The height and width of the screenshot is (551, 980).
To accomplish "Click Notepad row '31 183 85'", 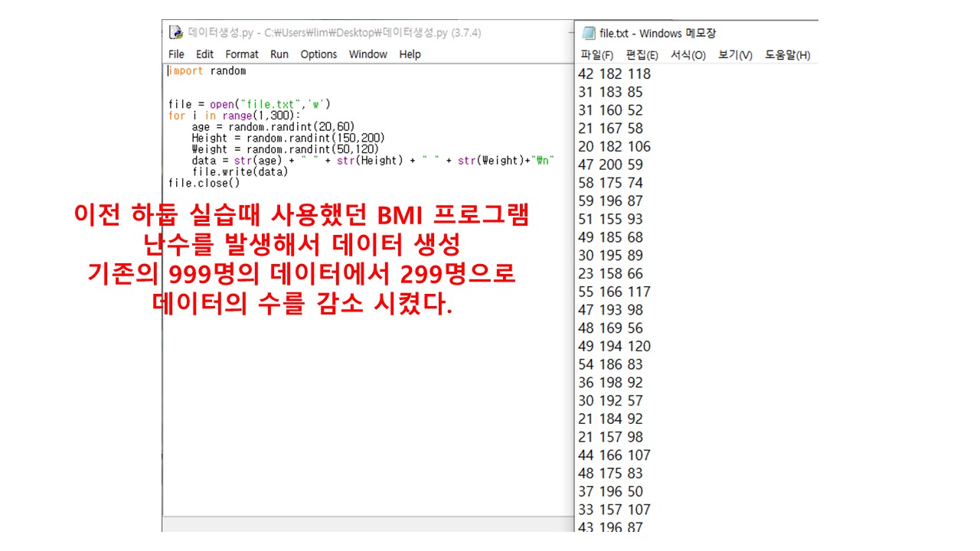I will 610,92.
